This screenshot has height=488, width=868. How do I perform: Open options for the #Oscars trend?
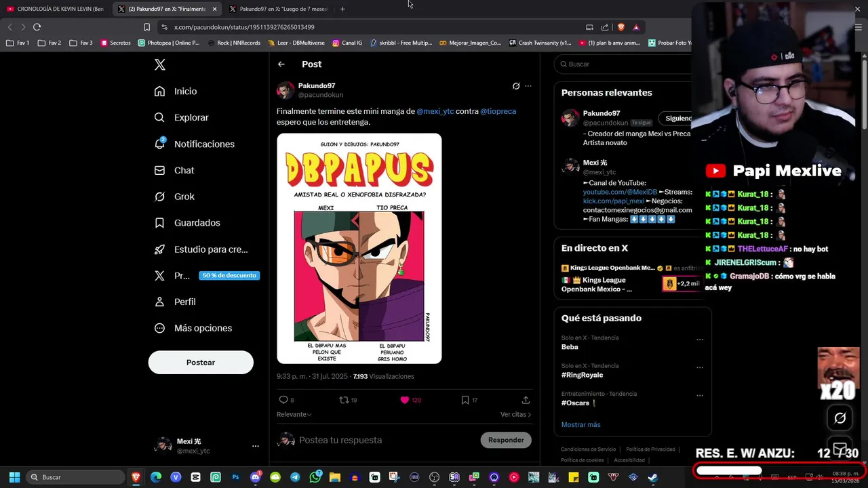700,395
